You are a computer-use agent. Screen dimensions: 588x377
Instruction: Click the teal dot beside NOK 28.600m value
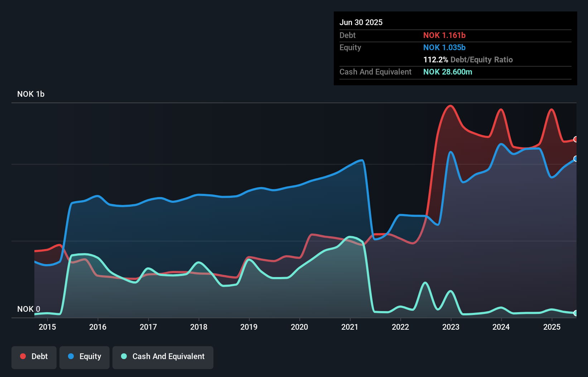pyautogui.click(x=448, y=72)
